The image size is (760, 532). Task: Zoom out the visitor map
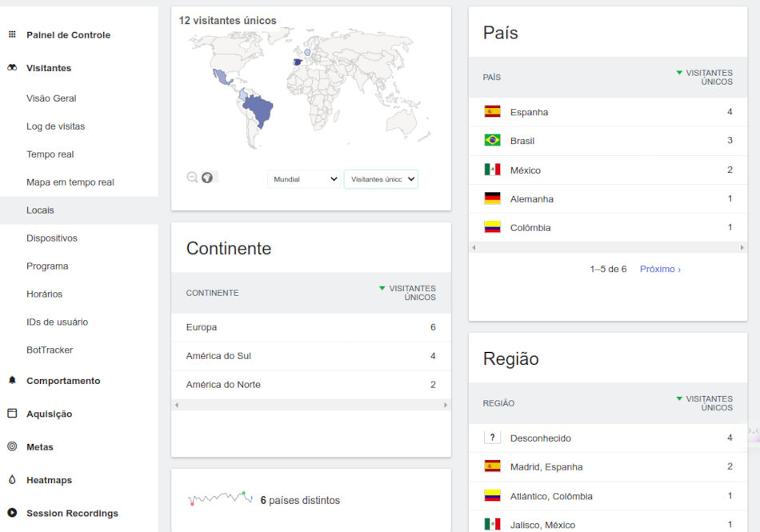pos(192,178)
